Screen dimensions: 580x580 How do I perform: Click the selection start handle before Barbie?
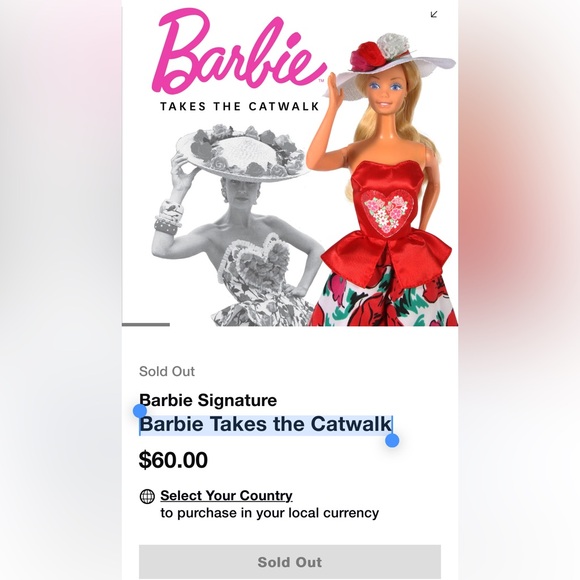click(x=140, y=411)
